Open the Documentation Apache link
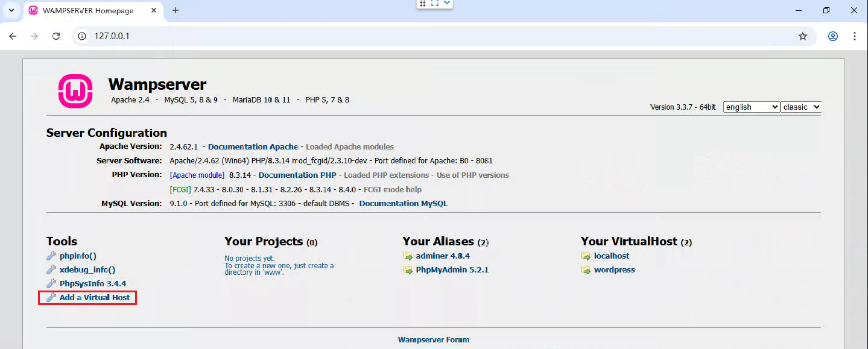Screen dimensions: 868x349 253,146
